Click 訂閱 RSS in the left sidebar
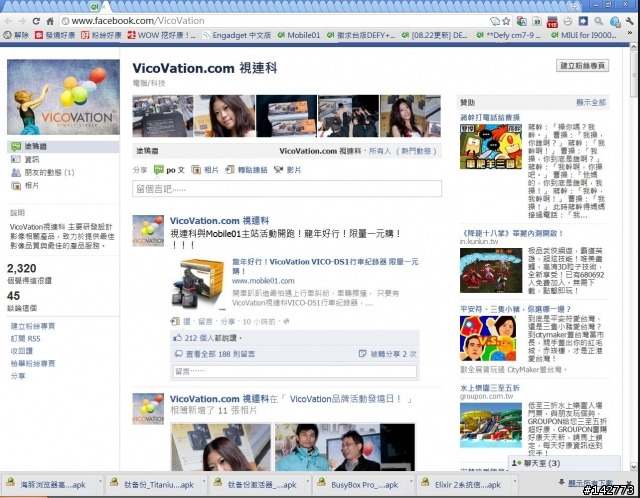The image size is (640, 498). pos(25,339)
